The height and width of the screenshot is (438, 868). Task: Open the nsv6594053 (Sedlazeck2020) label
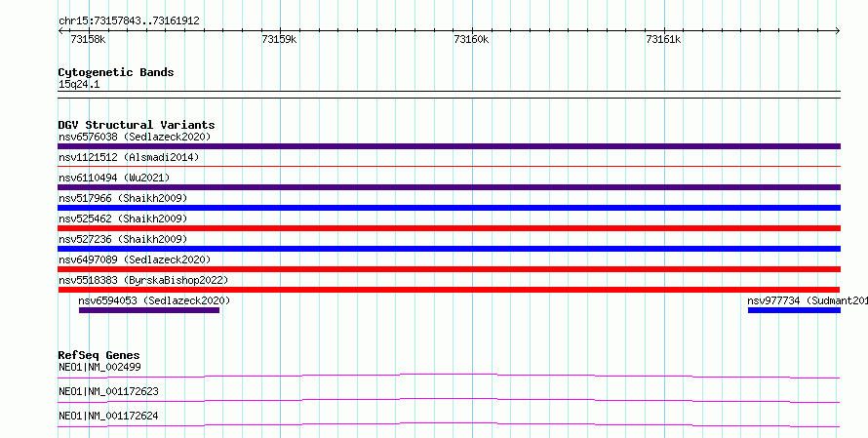click(x=154, y=300)
